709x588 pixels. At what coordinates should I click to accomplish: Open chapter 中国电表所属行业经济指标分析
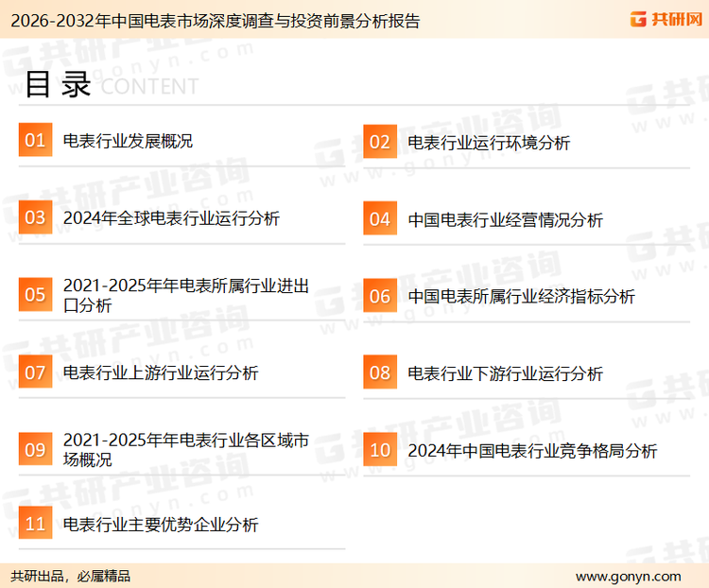(521, 297)
